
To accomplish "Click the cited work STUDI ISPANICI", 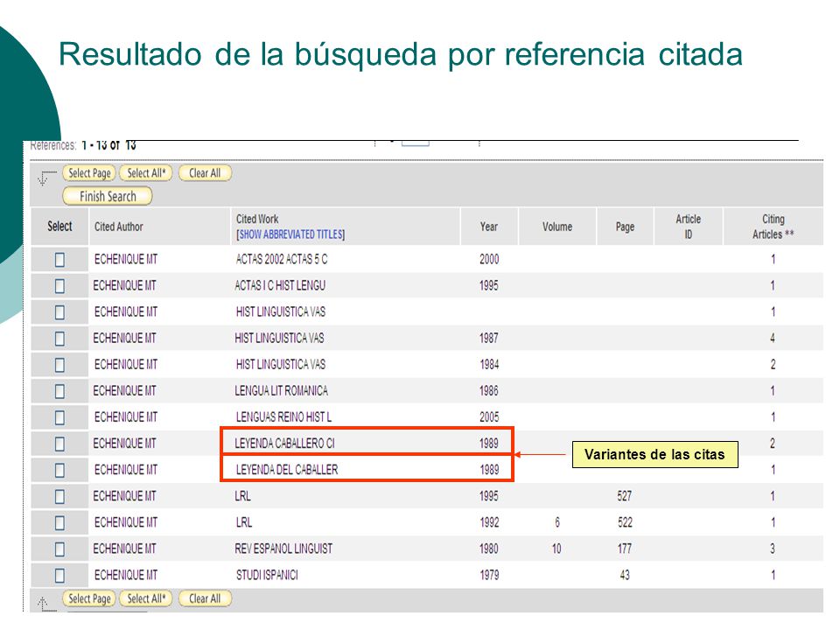I will [x=267, y=575].
